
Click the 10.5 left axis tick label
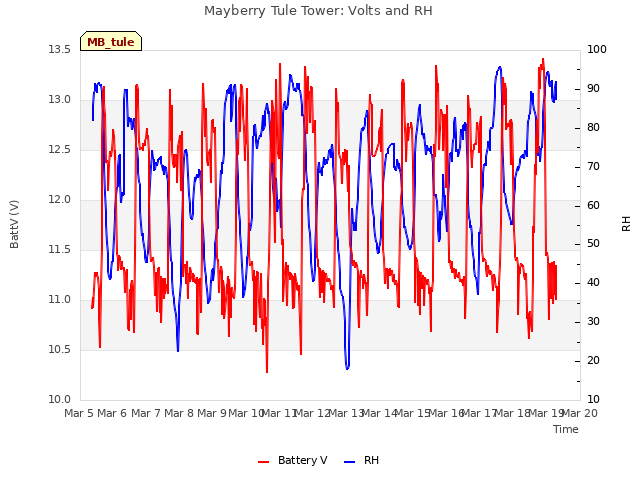click(x=60, y=350)
